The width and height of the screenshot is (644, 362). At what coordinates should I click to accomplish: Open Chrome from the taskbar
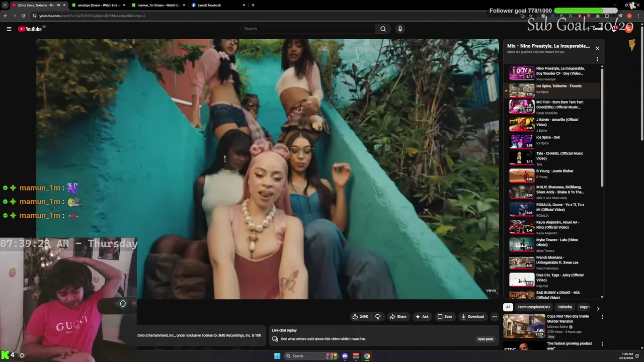click(367, 356)
